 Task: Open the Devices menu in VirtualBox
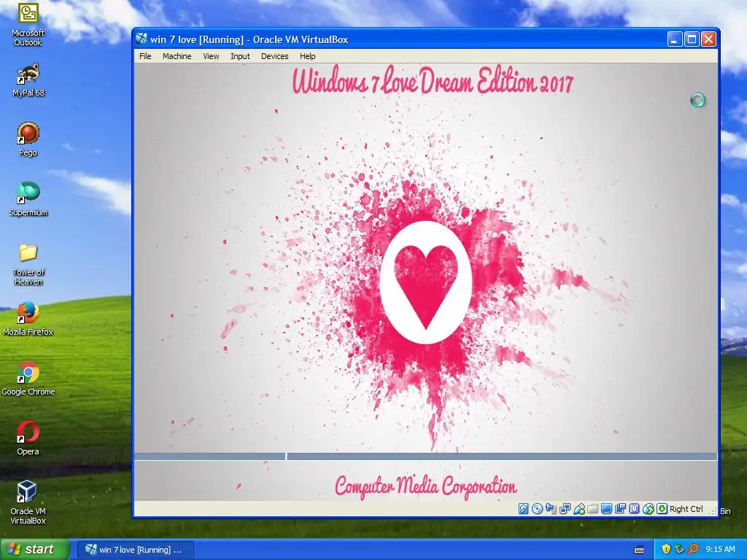(x=274, y=56)
